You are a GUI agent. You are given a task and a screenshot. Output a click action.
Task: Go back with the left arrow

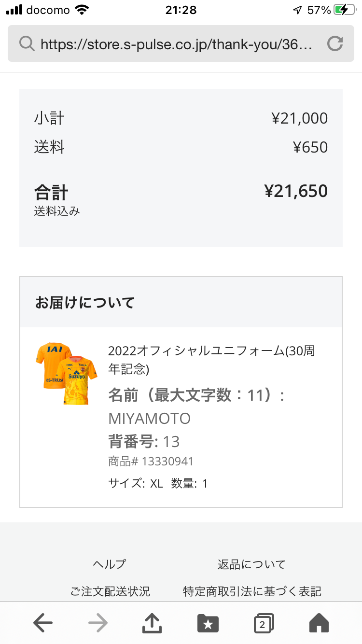[x=43, y=623]
